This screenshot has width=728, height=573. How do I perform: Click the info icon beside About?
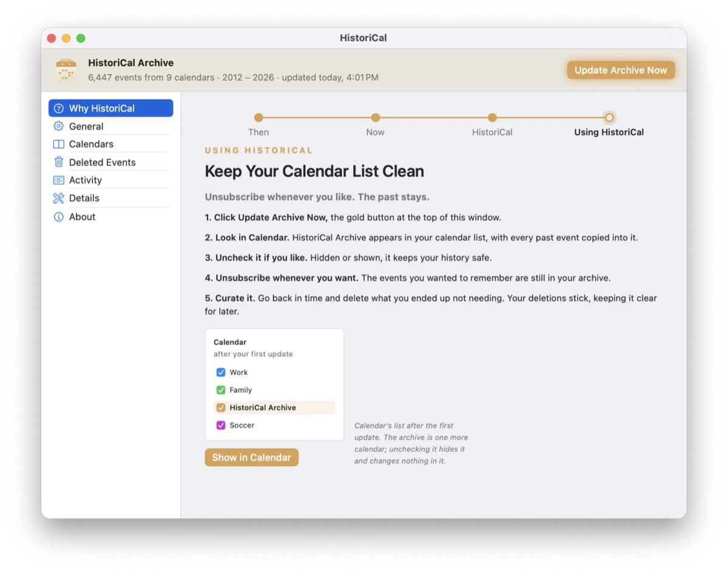click(x=59, y=217)
